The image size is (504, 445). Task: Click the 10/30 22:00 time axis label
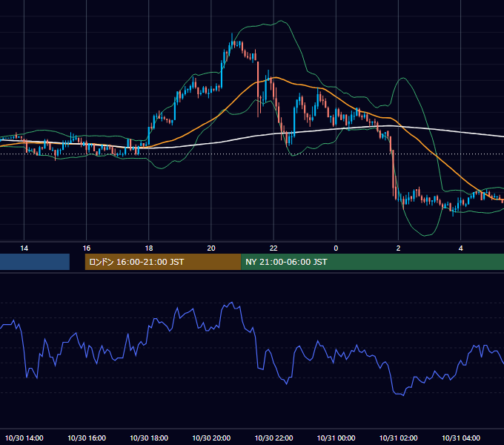coord(273,438)
